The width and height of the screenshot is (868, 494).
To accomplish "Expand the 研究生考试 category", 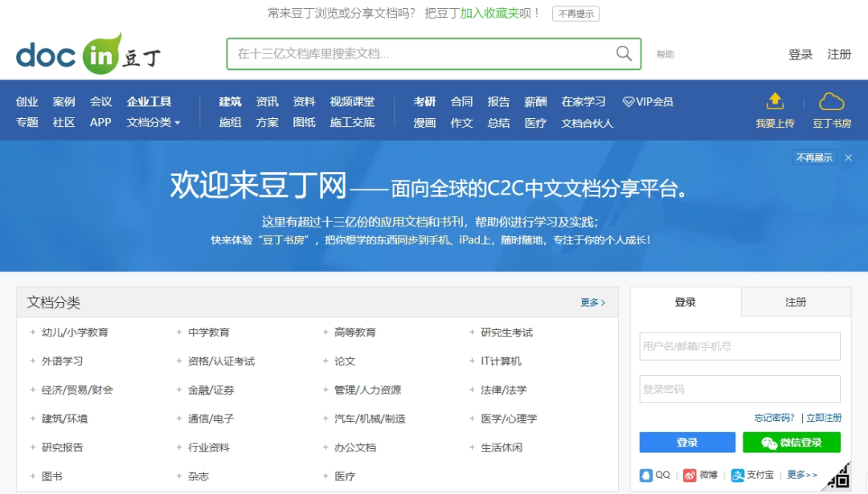I will [472, 332].
